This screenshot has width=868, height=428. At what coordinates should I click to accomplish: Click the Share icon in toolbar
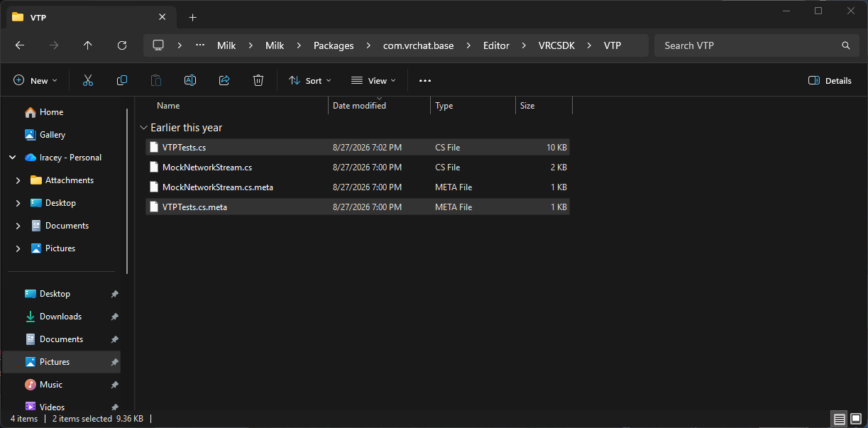tap(224, 81)
